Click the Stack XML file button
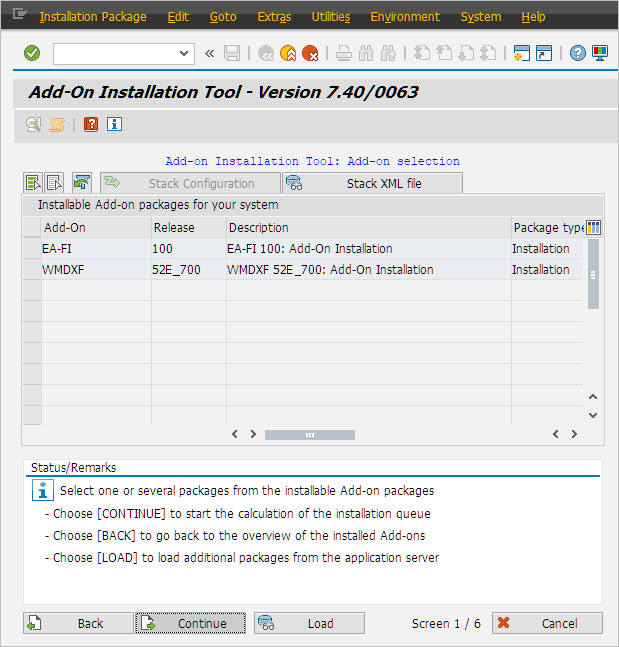The width and height of the screenshot is (619, 647). [x=373, y=183]
